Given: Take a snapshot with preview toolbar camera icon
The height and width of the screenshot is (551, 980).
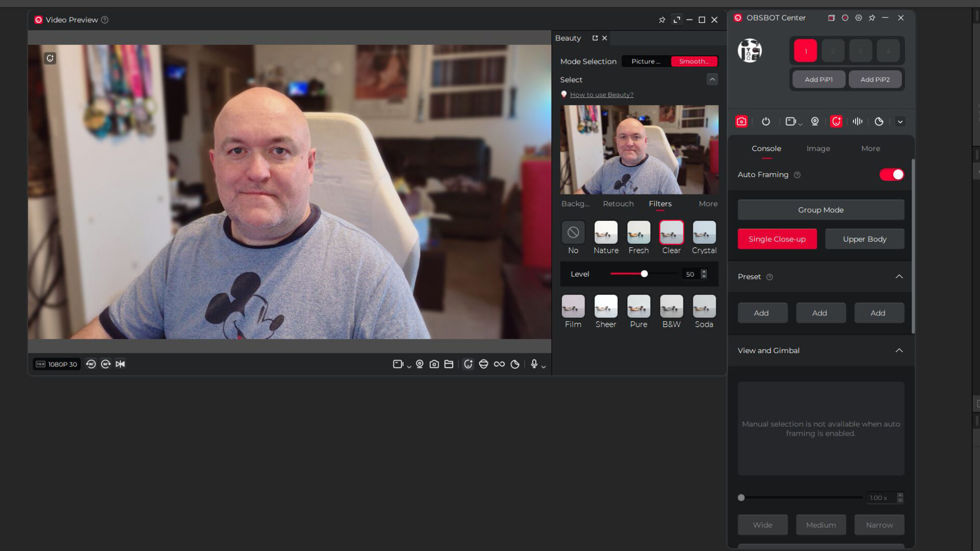Looking at the screenshot, I should tap(434, 364).
